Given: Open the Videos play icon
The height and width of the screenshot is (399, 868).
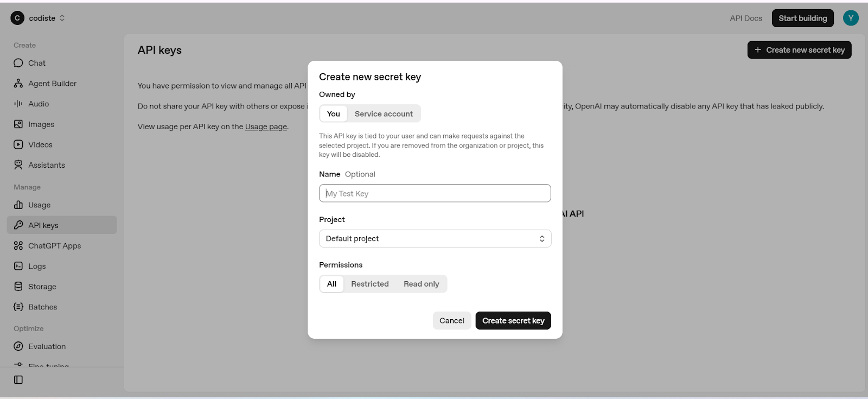Looking at the screenshot, I should coord(18,144).
